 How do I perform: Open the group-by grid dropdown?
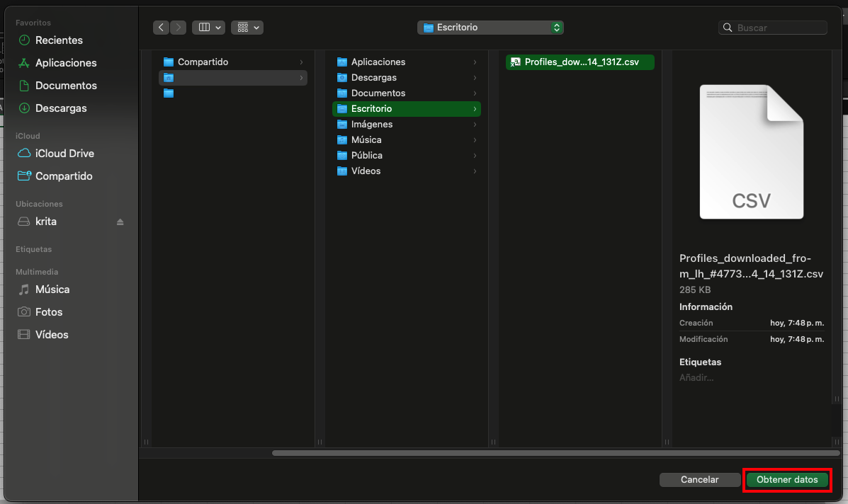point(247,28)
